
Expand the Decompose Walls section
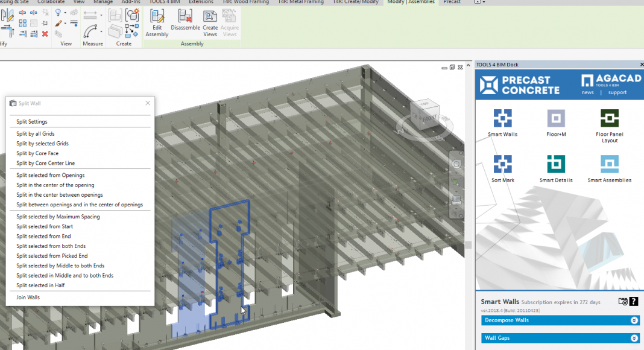634,320
